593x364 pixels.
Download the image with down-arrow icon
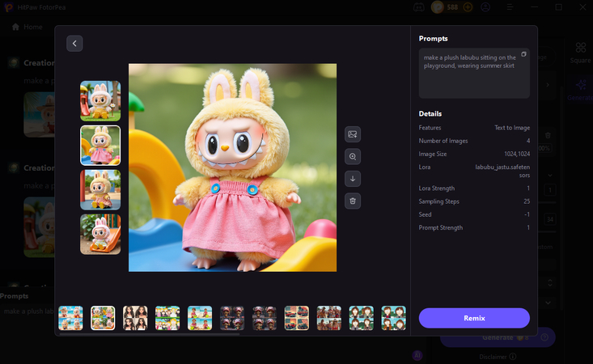pyautogui.click(x=353, y=179)
